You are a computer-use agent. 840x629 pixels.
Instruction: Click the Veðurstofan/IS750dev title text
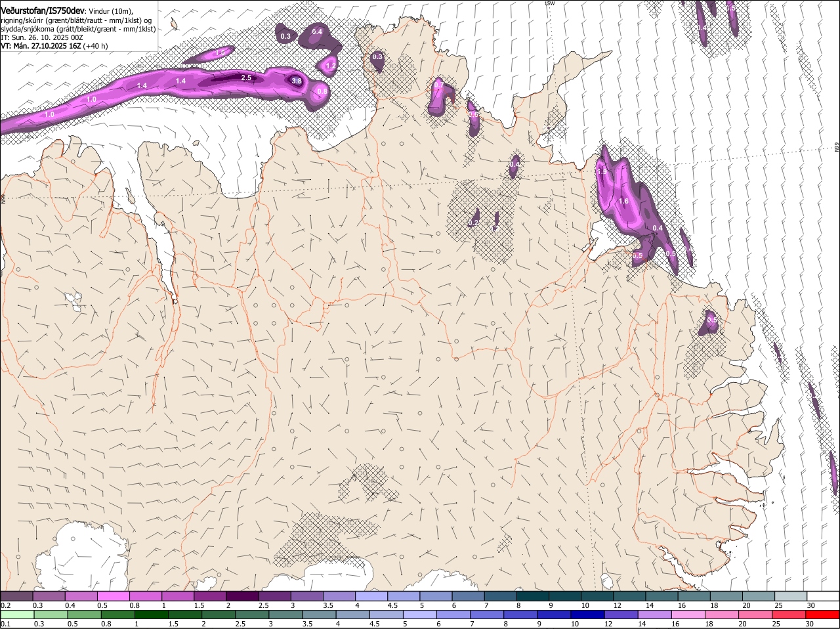point(43,11)
